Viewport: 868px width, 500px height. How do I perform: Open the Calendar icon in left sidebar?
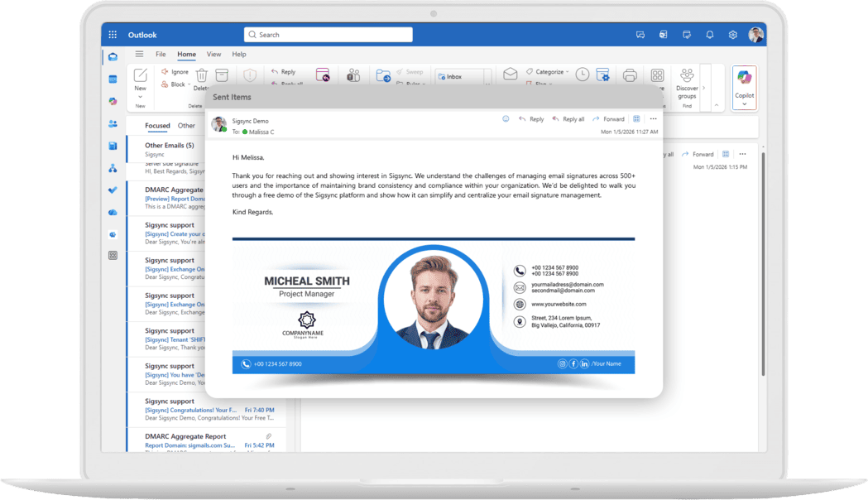(x=113, y=79)
